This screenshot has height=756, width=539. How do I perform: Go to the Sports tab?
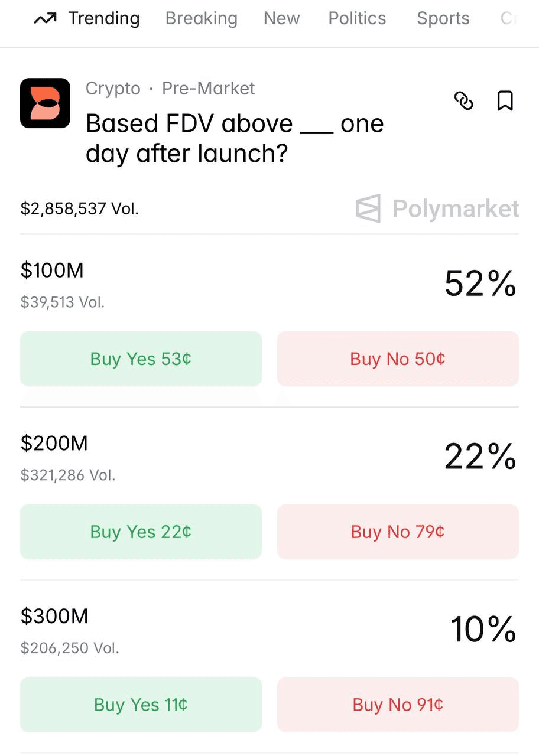443,19
